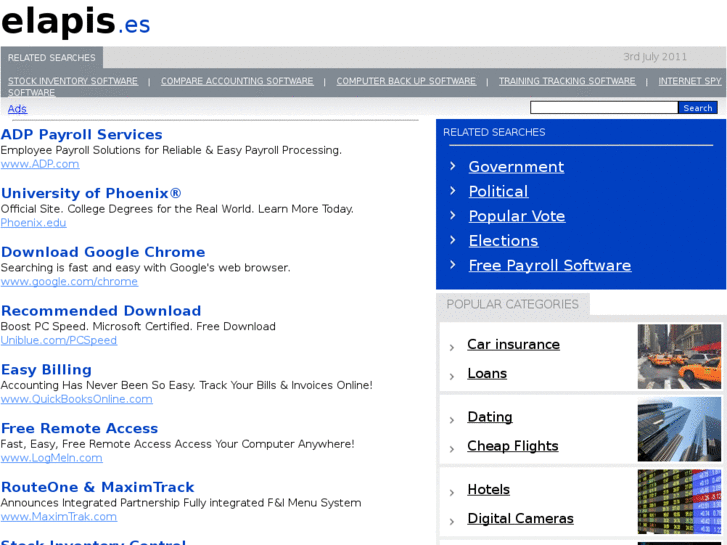Visit the www.LogMeIn.com link
727x545 pixels.
click(51, 458)
